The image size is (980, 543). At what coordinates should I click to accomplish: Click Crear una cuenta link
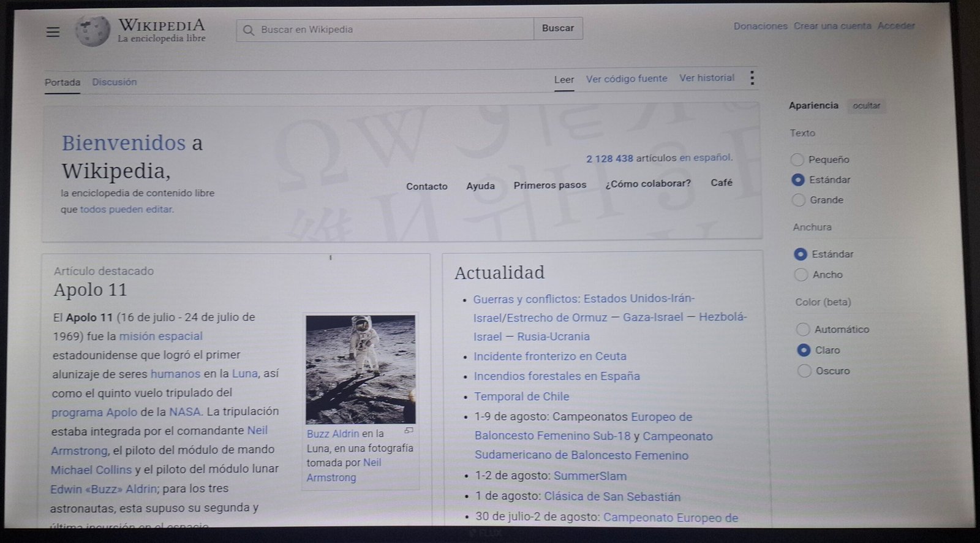pos(832,26)
